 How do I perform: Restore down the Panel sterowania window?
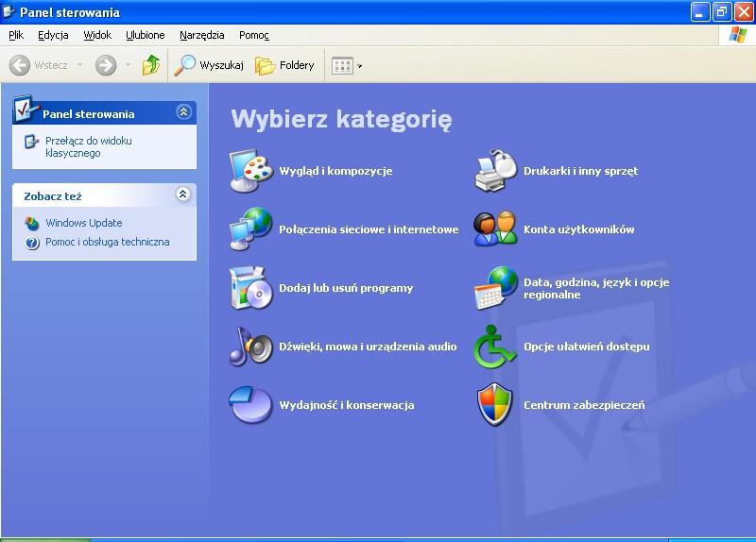click(x=721, y=12)
